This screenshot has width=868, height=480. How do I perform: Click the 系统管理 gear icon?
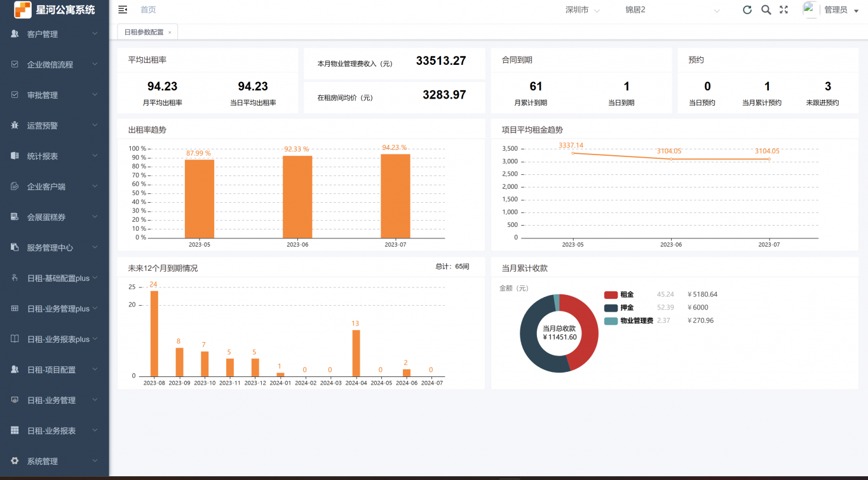pos(15,461)
